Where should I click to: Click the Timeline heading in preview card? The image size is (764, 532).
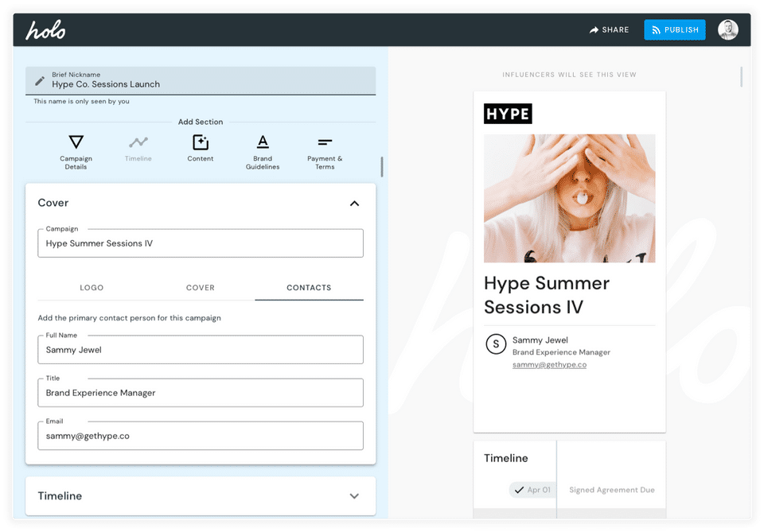[x=506, y=458]
